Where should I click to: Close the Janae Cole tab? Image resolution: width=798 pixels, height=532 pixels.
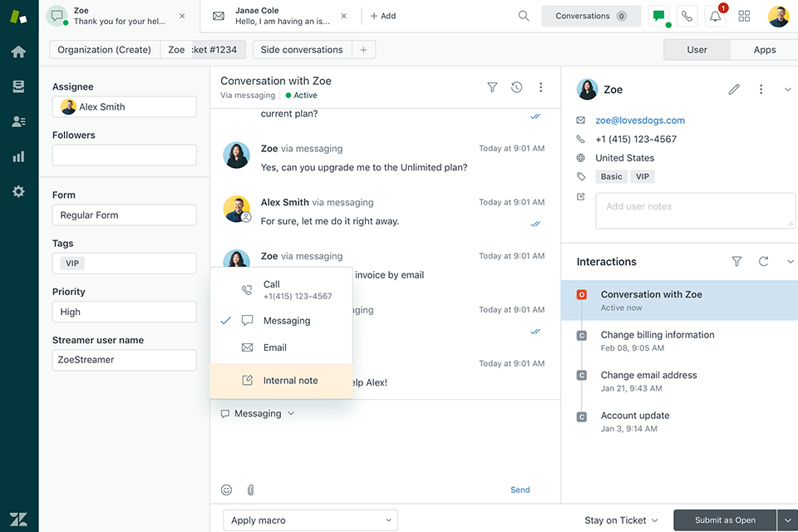pyautogui.click(x=343, y=16)
